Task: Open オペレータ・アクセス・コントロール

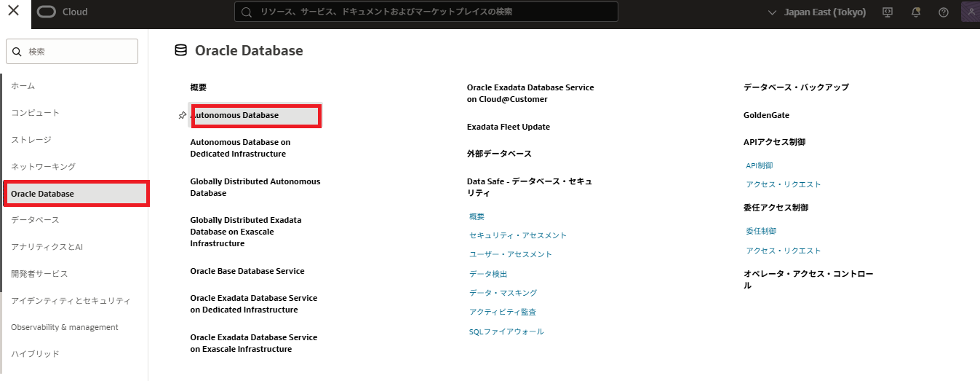Action: (808, 280)
